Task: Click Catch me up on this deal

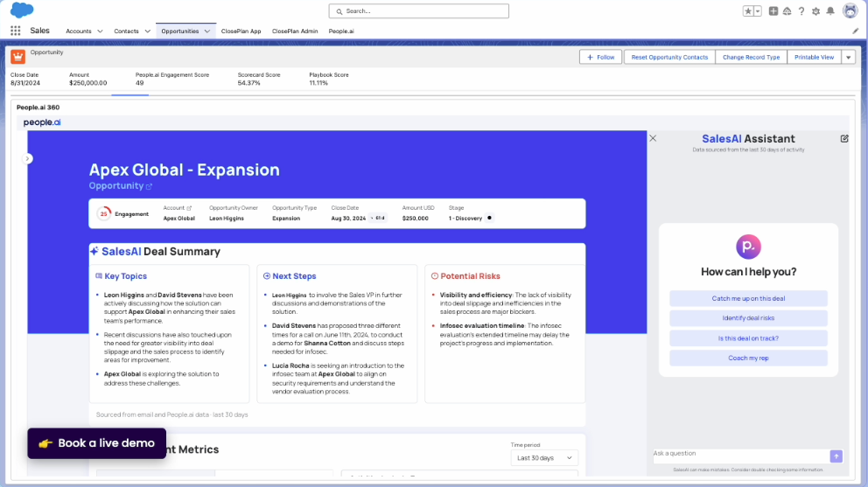Action: point(748,298)
